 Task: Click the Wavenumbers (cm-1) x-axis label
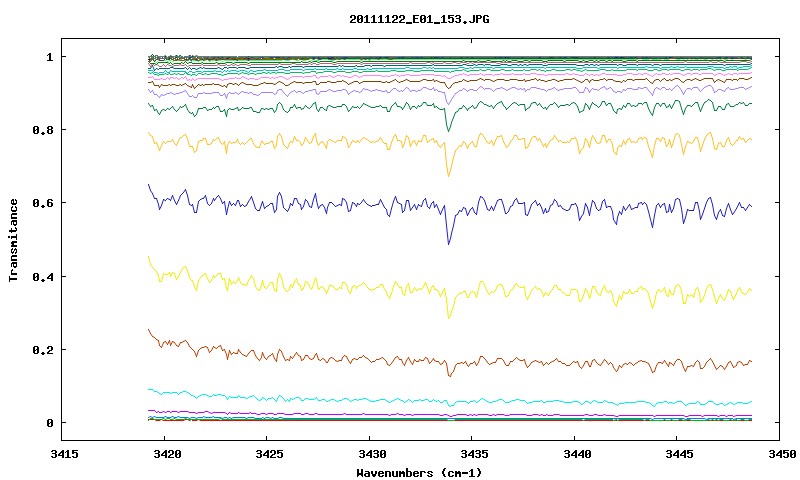click(419, 473)
